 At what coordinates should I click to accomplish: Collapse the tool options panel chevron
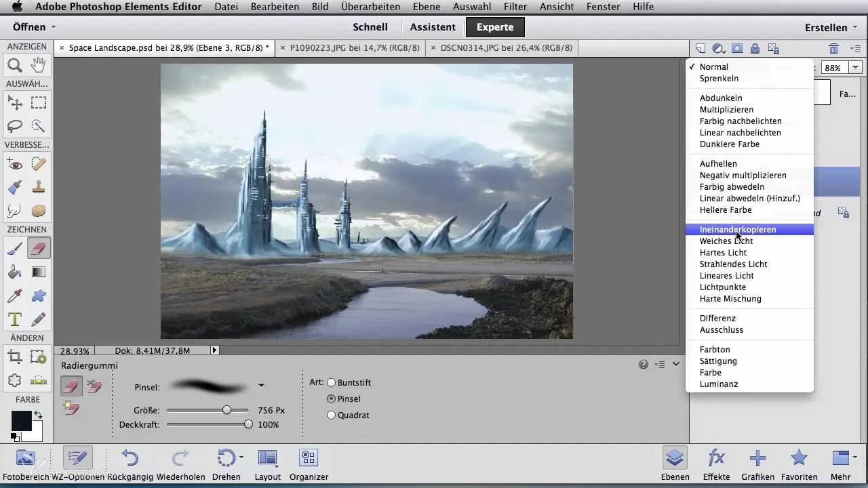click(x=676, y=365)
